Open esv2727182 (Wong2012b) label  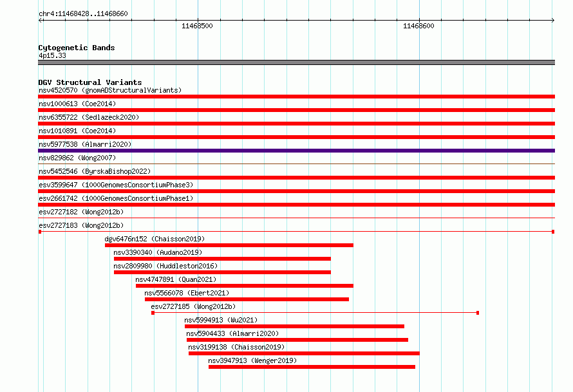coord(81,212)
